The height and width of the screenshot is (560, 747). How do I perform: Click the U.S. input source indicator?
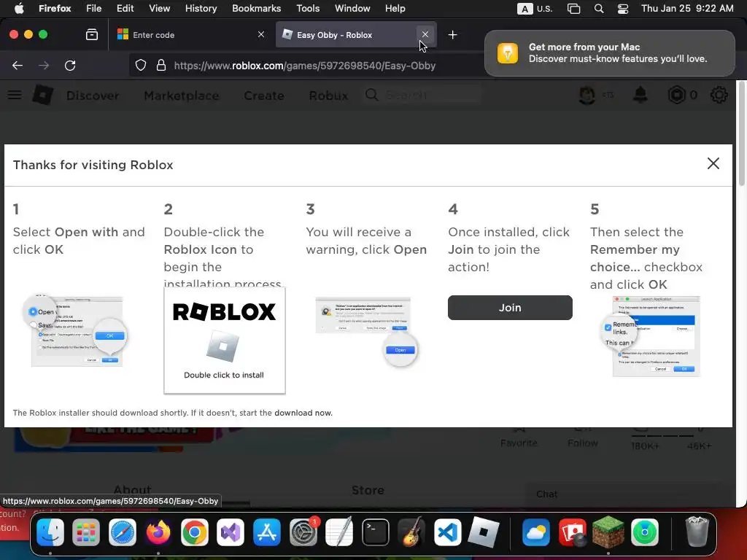[535, 9]
